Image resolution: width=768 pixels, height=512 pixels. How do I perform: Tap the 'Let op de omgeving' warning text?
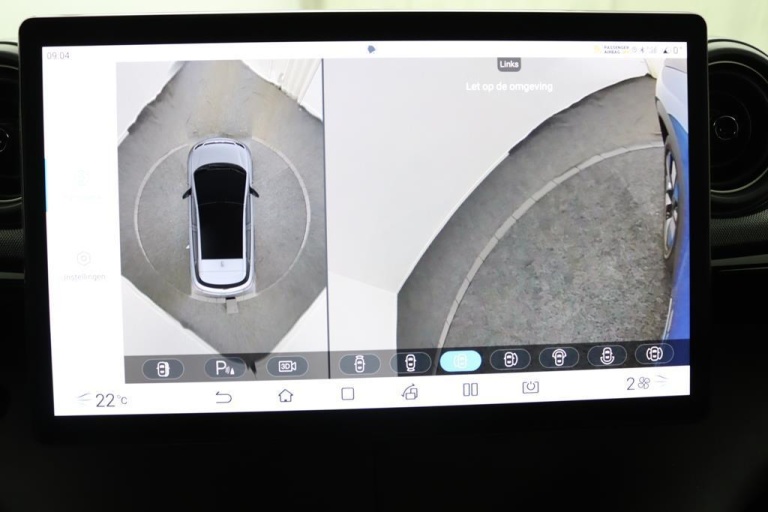click(x=509, y=87)
